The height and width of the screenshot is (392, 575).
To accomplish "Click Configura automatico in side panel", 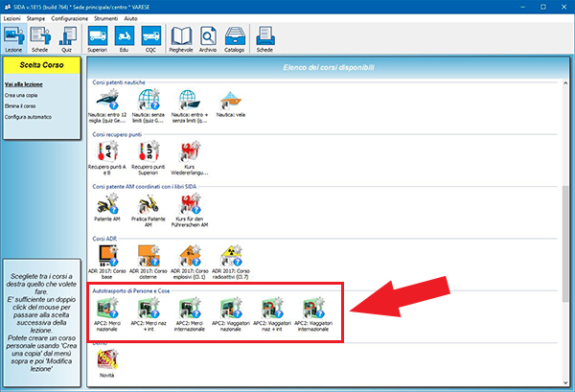I will coord(28,117).
